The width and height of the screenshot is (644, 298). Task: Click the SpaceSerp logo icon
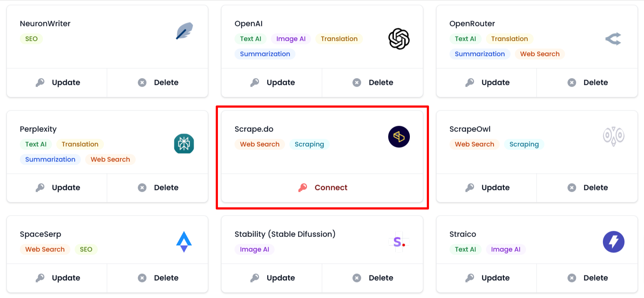184,242
